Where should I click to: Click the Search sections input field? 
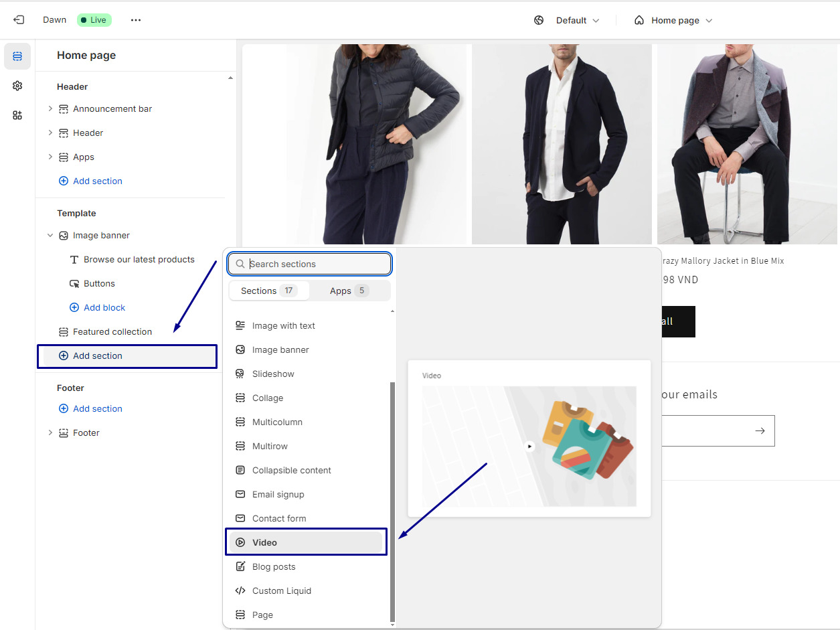point(310,264)
